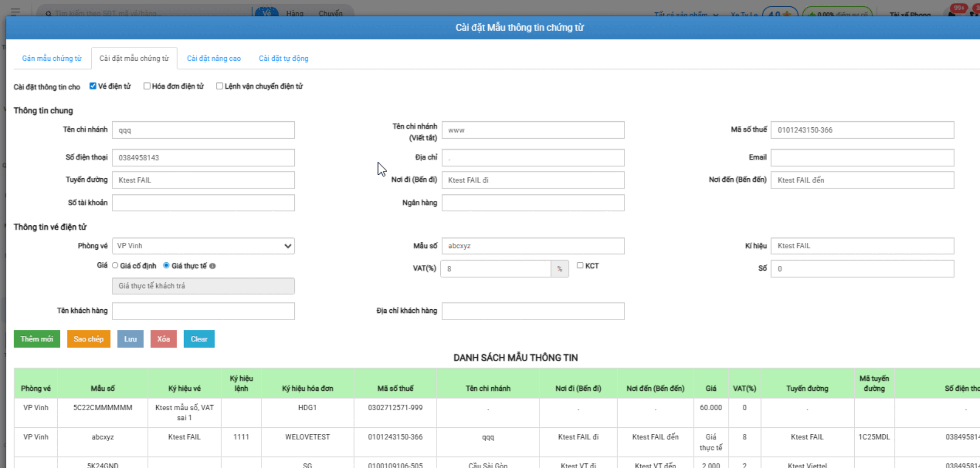980x468 pixels.
Task: Check the Lệnh vận chuyển điện tử option
Action: [220, 86]
